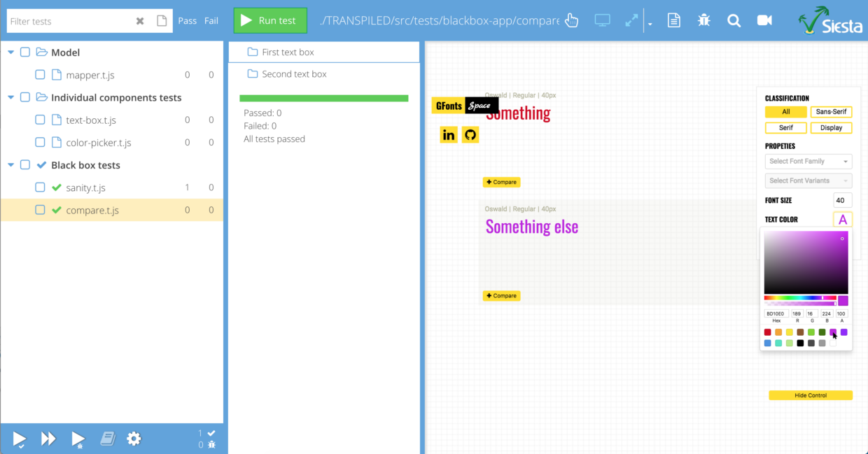Click the Hide Control button
868x454 pixels.
pyautogui.click(x=811, y=395)
